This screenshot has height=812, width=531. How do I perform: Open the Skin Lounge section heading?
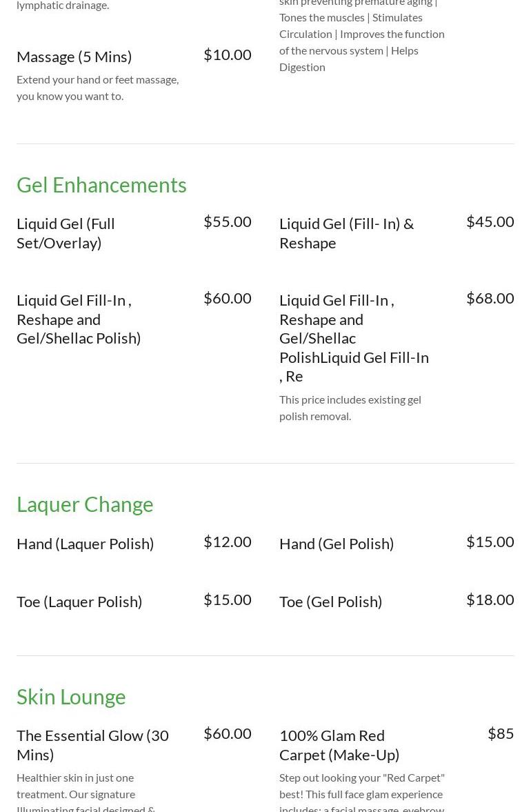(71, 697)
